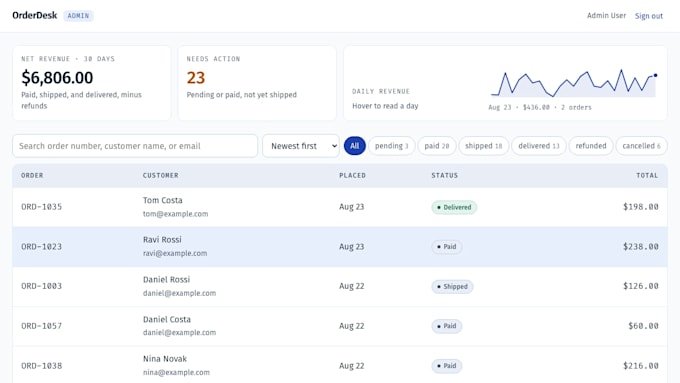Filter orders by pending status

point(392,146)
